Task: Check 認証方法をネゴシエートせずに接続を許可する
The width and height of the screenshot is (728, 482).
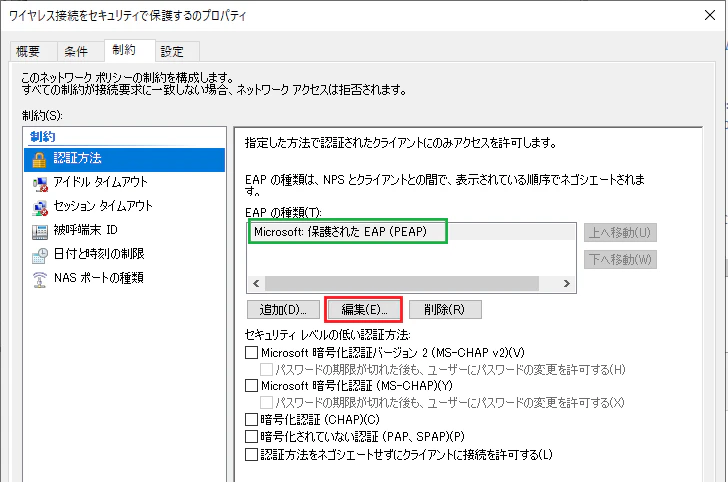Action: point(251,455)
